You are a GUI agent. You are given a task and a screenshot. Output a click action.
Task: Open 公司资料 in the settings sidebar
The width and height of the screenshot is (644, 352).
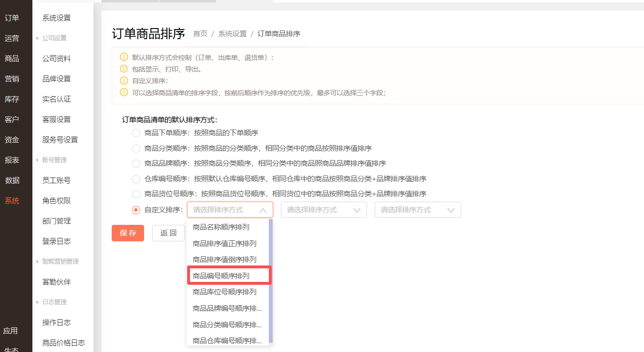click(57, 59)
